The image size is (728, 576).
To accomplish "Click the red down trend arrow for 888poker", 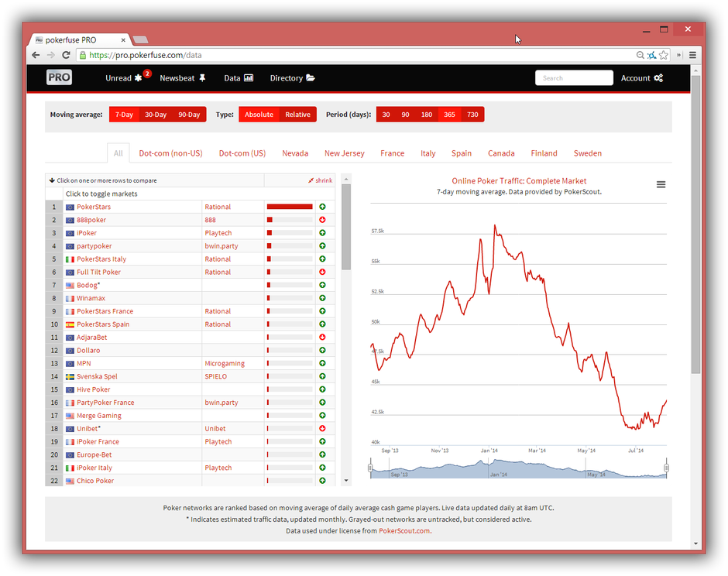I will pyautogui.click(x=322, y=220).
